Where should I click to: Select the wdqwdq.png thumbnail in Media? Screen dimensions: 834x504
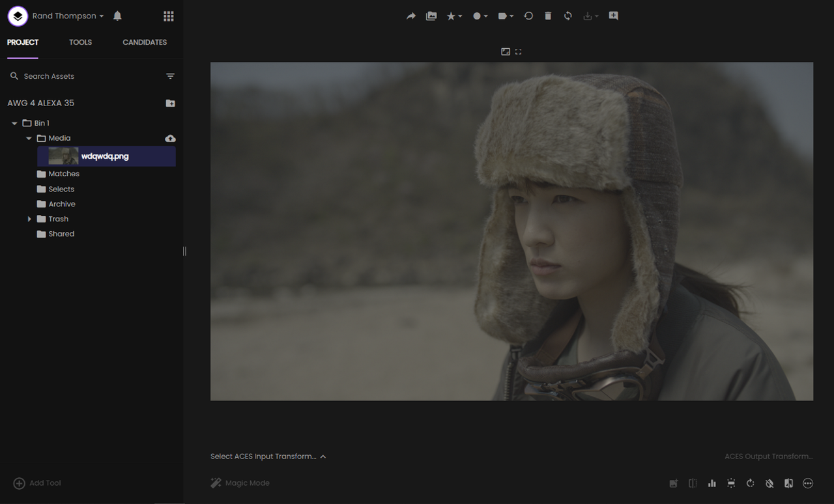click(63, 156)
